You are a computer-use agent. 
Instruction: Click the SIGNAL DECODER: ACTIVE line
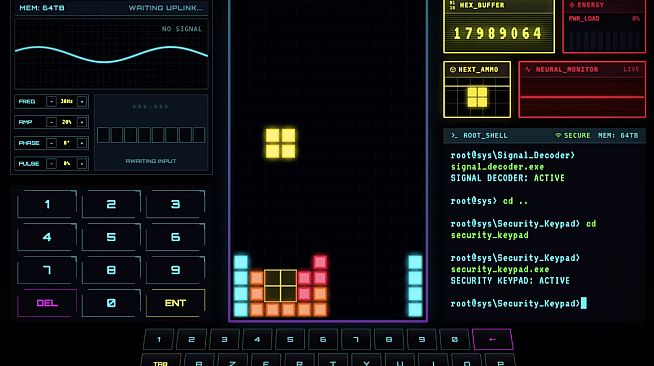pyautogui.click(x=508, y=178)
